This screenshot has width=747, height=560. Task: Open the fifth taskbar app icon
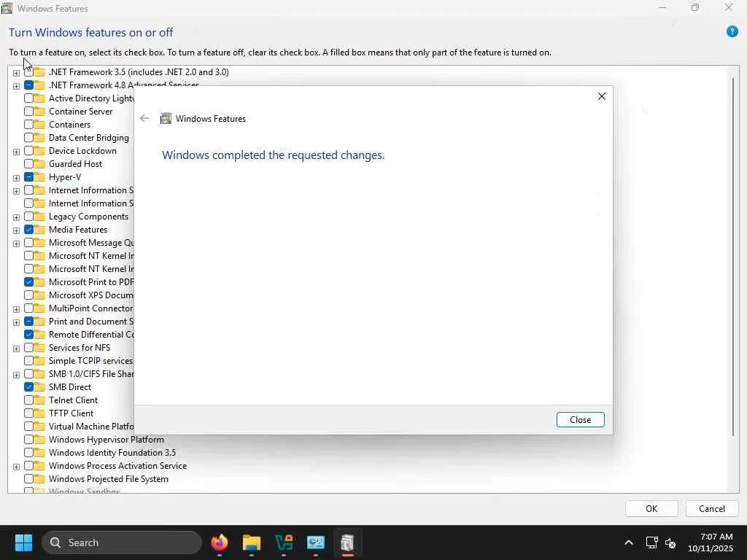pos(348,542)
